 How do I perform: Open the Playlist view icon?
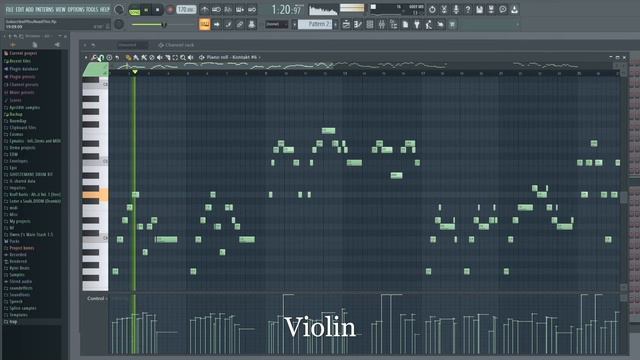(x=346, y=24)
